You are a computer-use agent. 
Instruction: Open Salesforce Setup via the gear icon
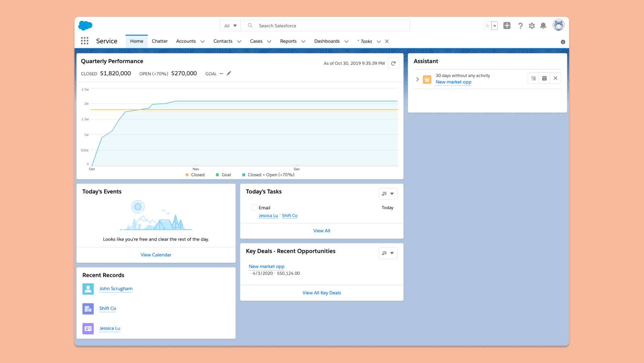(532, 25)
